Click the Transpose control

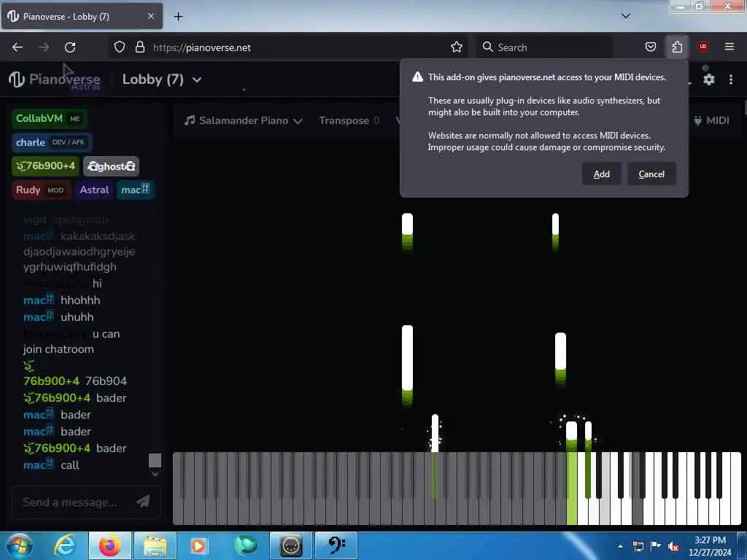(x=349, y=120)
